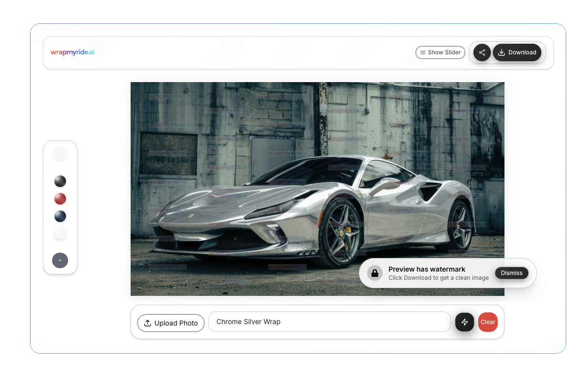Select the red wrap color swatch
This screenshot has width=588, height=378.
60,199
